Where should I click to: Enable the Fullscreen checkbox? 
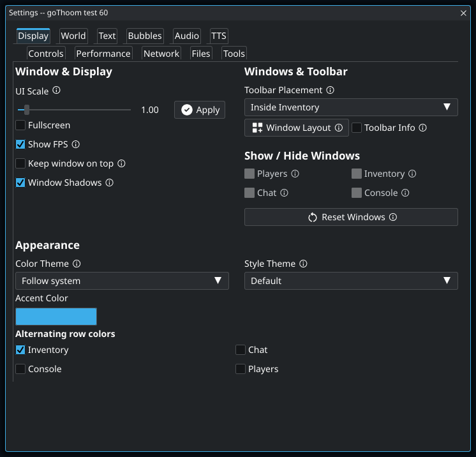pyautogui.click(x=20, y=125)
